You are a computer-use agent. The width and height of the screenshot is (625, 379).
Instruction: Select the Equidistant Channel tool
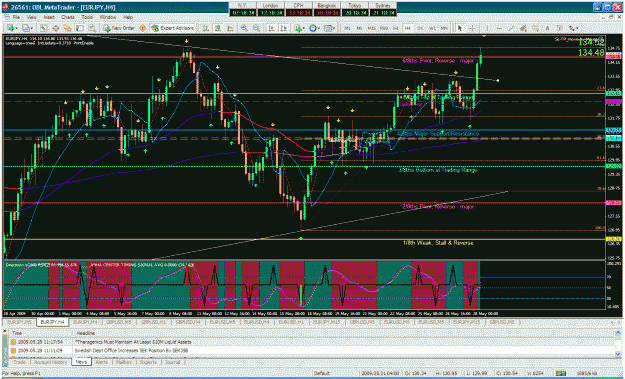pyautogui.click(x=523, y=28)
